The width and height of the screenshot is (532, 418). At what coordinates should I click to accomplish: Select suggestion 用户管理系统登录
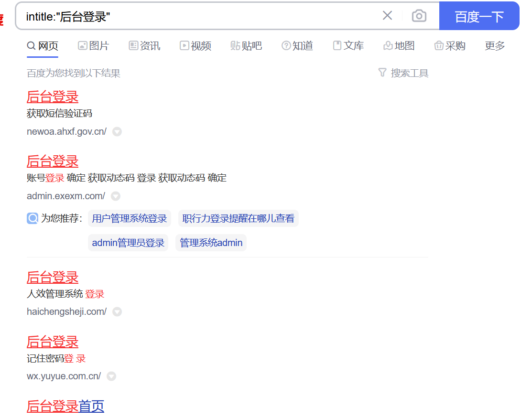(x=129, y=218)
